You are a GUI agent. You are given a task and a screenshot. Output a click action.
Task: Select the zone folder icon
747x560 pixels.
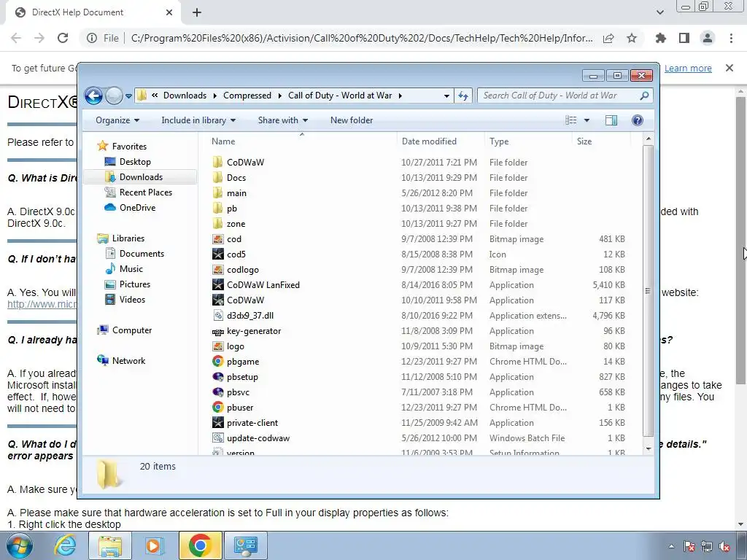click(x=217, y=223)
